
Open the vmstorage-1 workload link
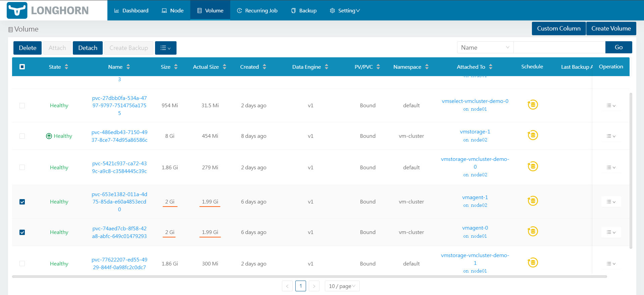pyautogui.click(x=475, y=132)
